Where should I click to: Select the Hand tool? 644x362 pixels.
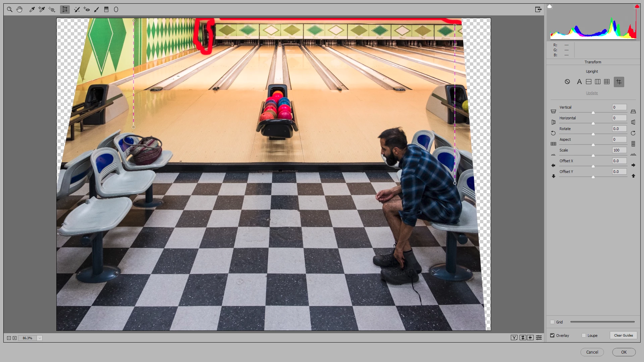tap(19, 9)
